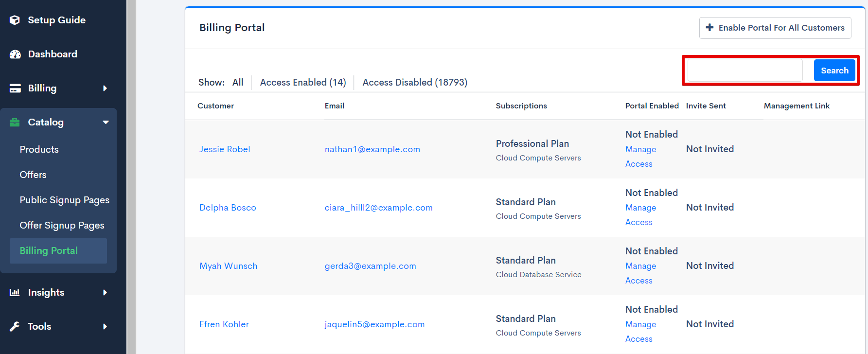Screen dimensions: 868x354
Task: Open Jessie Robel customer link
Action: pos(224,149)
